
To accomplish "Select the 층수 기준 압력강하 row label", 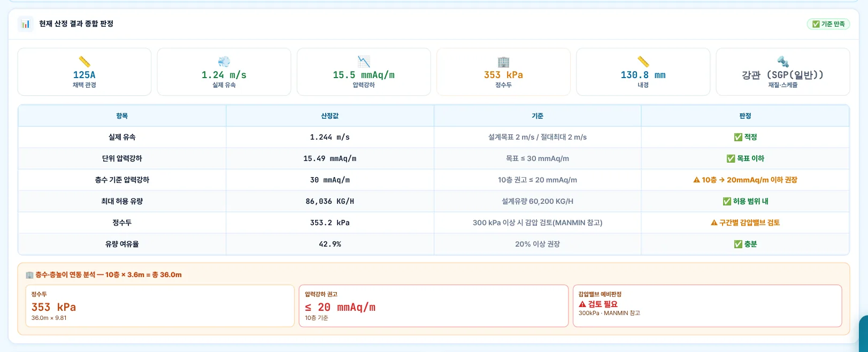I will tap(122, 180).
